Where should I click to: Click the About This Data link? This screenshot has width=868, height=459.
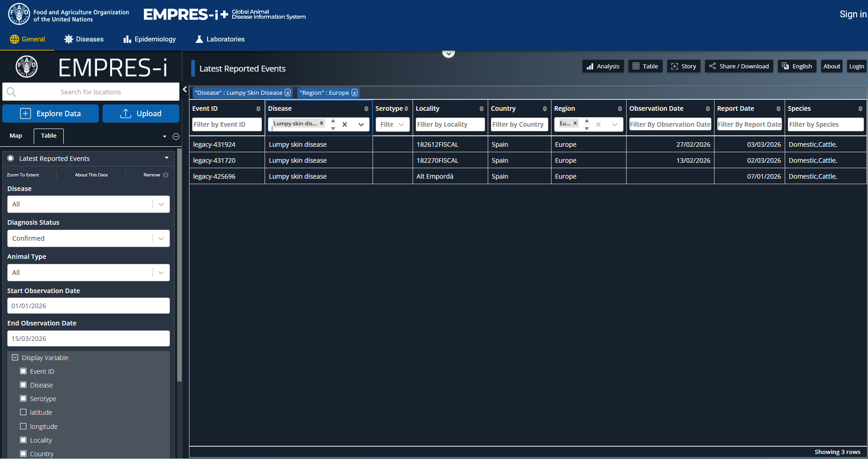[91, 175]
